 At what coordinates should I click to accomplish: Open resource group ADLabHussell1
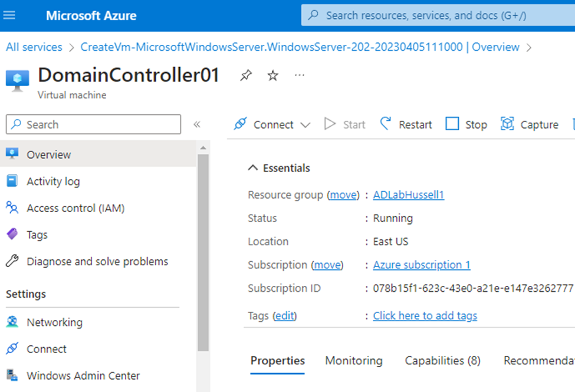pyautogui.click(x=408, y=195)
